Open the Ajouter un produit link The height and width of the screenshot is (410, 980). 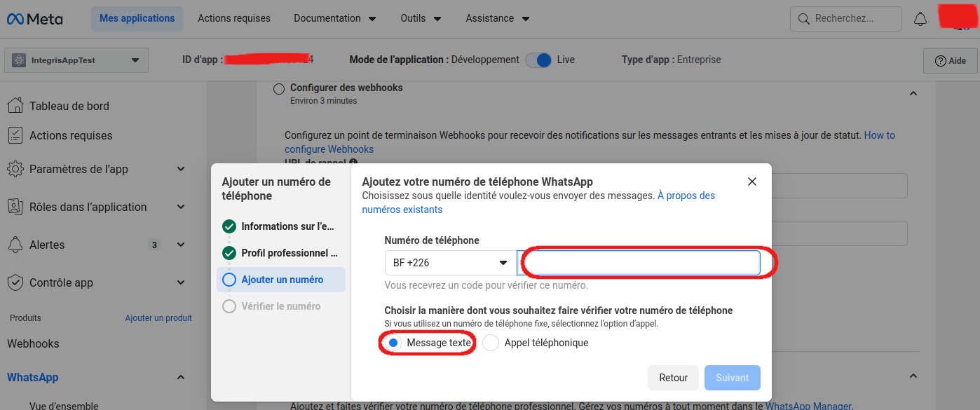(158, 318)
